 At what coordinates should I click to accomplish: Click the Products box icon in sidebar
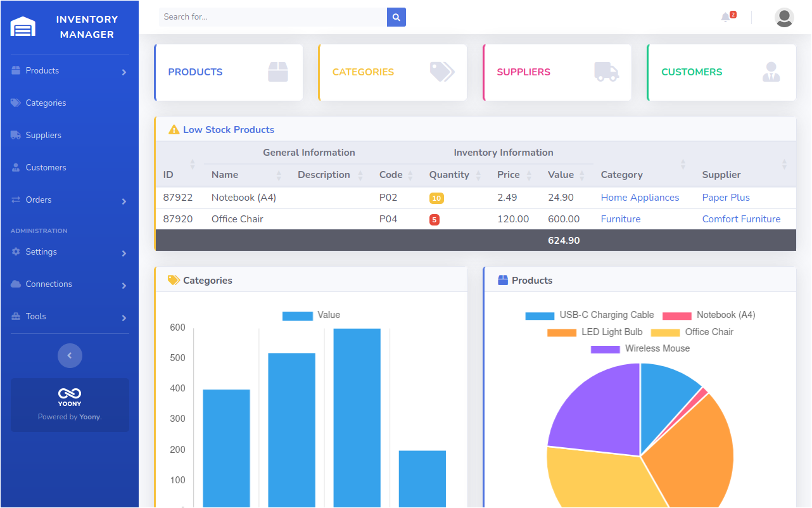[16, 70]
